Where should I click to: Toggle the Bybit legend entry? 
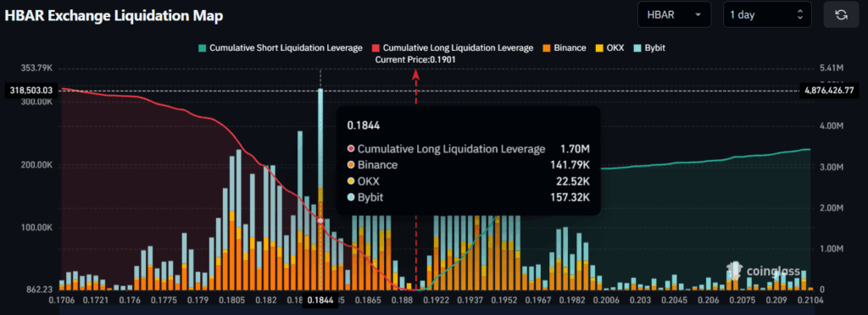point(649,47)
